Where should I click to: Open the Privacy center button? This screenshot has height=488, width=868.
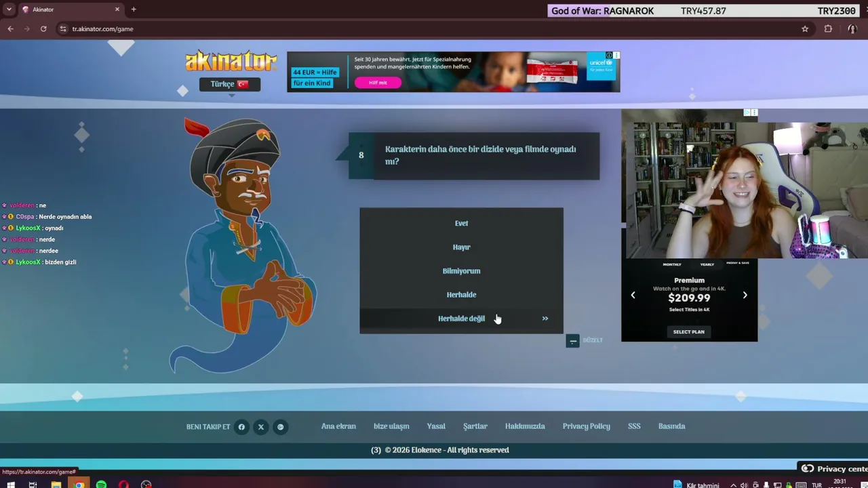click(x=833, y=469)
